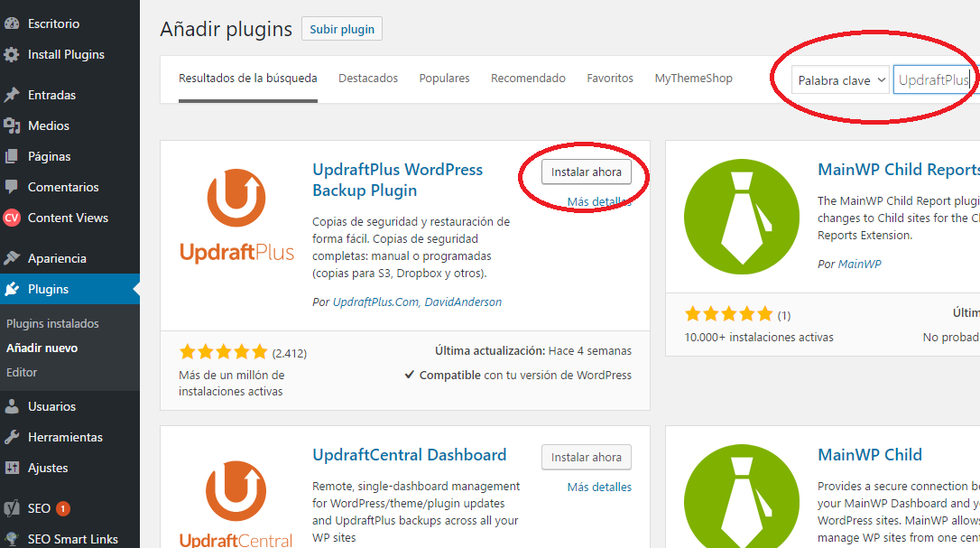
Task: Click 'Última actualización: Hace 4 semanas' text
Action: 533,351
